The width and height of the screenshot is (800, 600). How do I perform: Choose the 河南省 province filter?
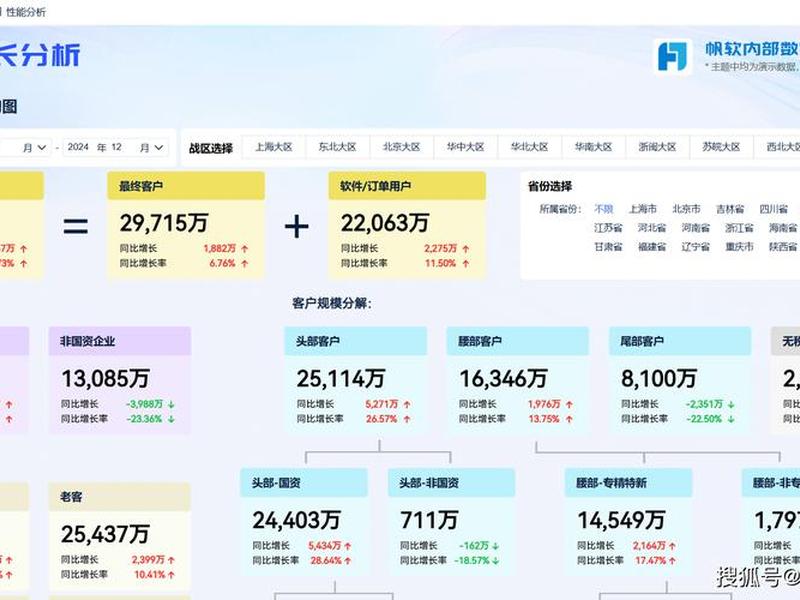tap(696, 228)
